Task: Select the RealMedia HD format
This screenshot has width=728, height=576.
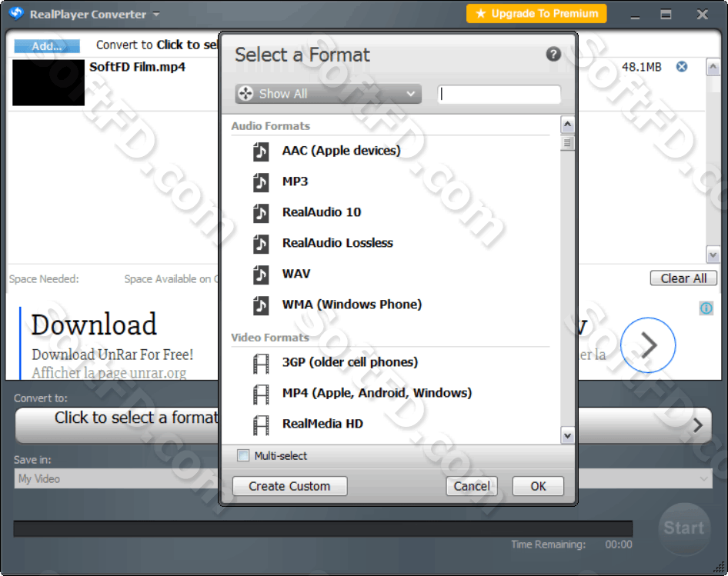Action: click(322, 424)
